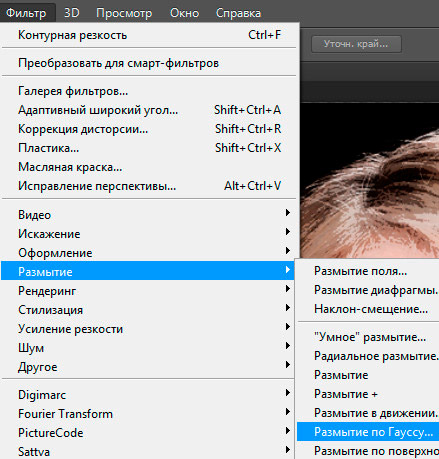Open the Справка menu
The height and width of the screenshot is (459, 439).
click(x=238, y=13)
